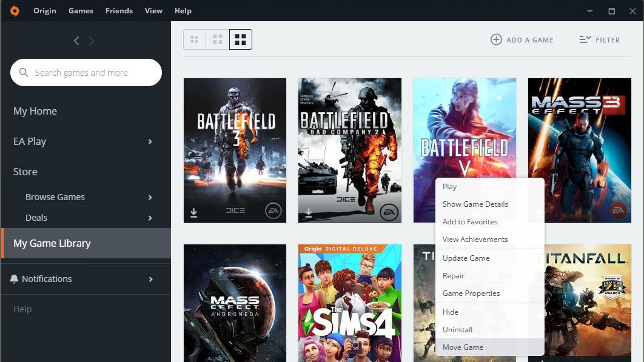This screenshot has height=362, width=644.
Task: Click the Add a Game label
Action: tap(530, 40)
